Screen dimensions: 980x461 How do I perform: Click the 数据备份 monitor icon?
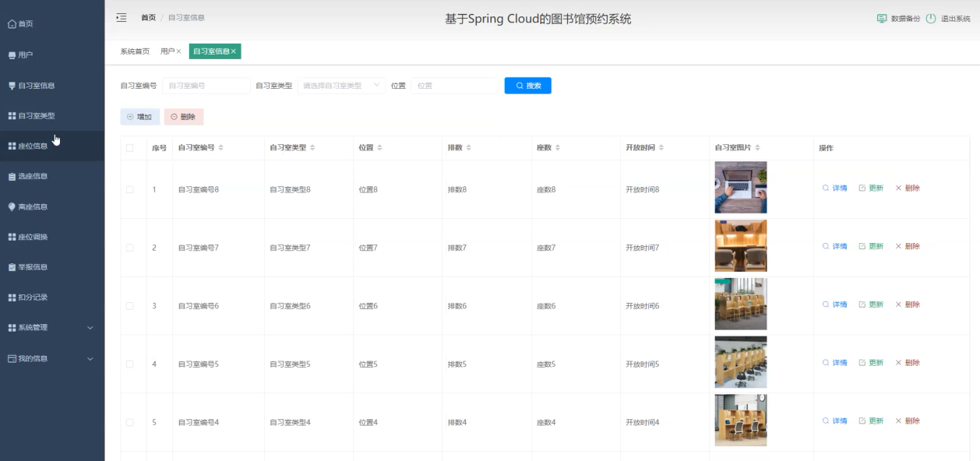click(882, 19)
